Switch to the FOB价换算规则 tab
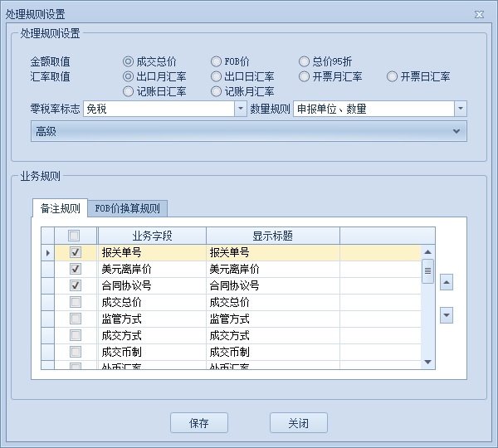 (x=128, y=208)
